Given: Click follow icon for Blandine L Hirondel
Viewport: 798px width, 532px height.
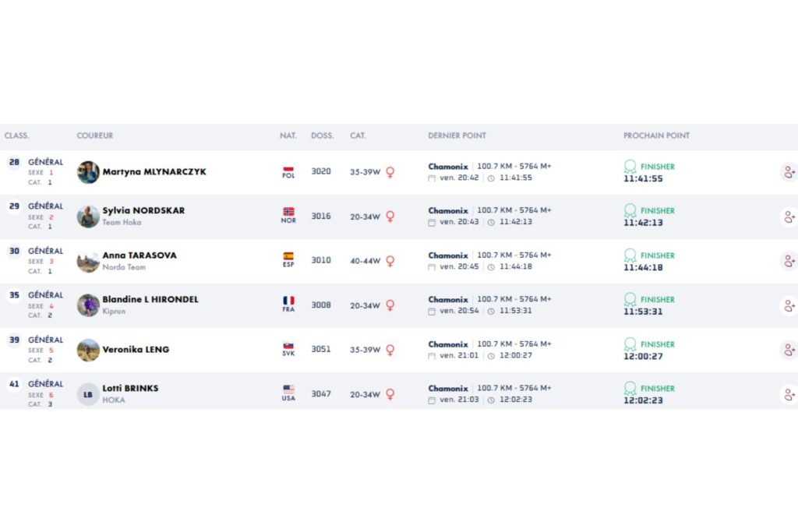Looking at the screenshot, I should pos(789,306).
